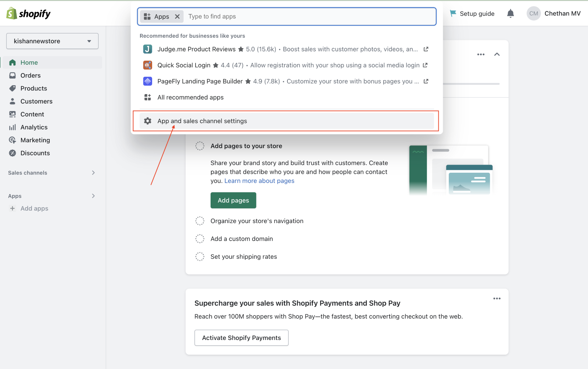
Task: Open notifications bell
Action: click(510, 14)
